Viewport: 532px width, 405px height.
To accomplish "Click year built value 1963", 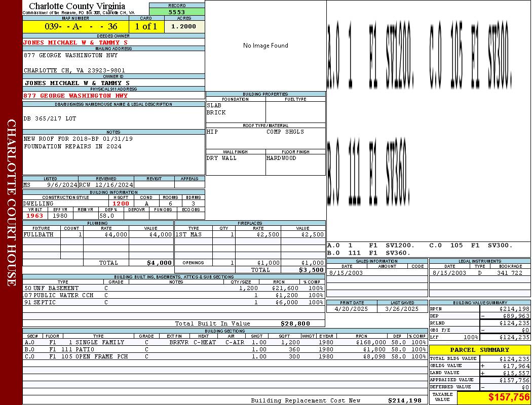I will tap(35, 216).
